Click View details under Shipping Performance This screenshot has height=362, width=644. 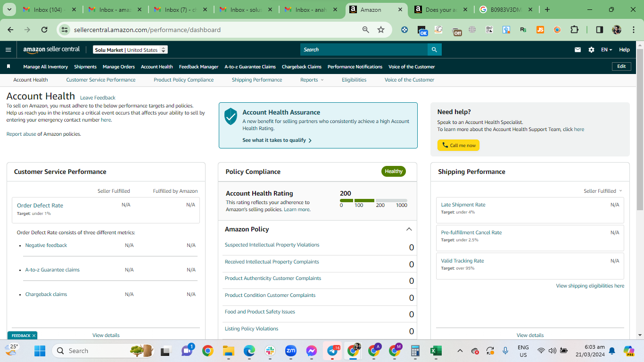coord(530,335)
